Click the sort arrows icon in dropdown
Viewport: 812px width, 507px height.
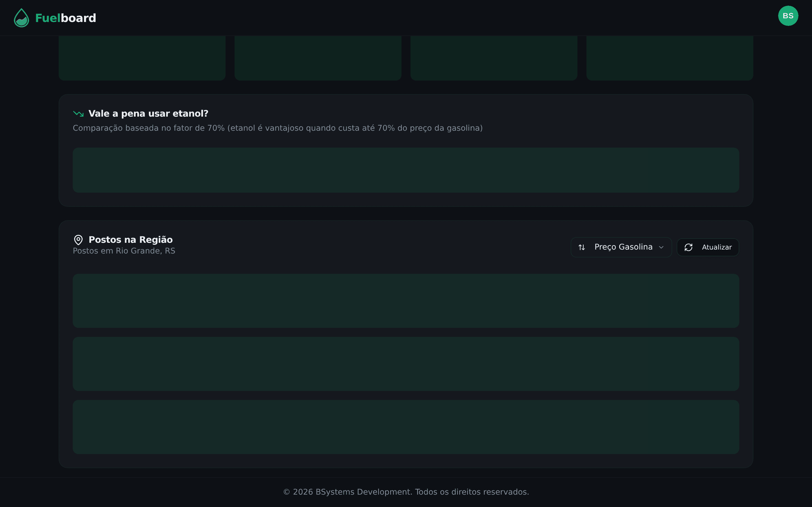[582, 248]
